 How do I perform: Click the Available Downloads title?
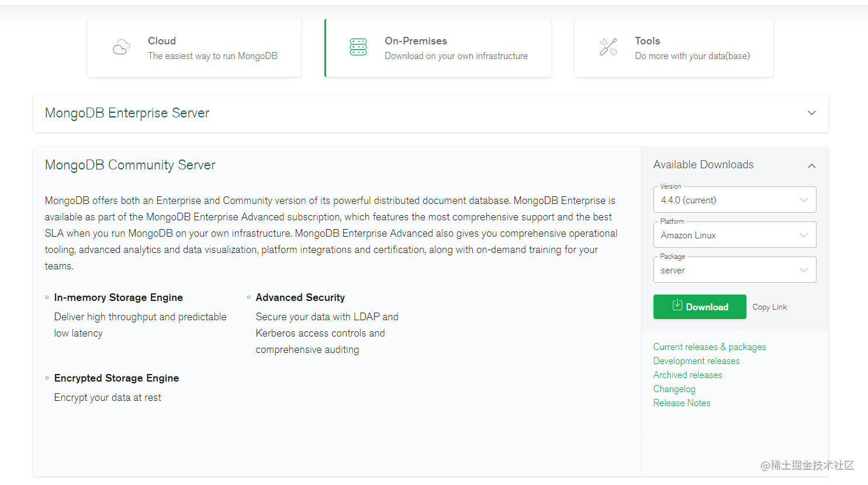click(704, 165)
